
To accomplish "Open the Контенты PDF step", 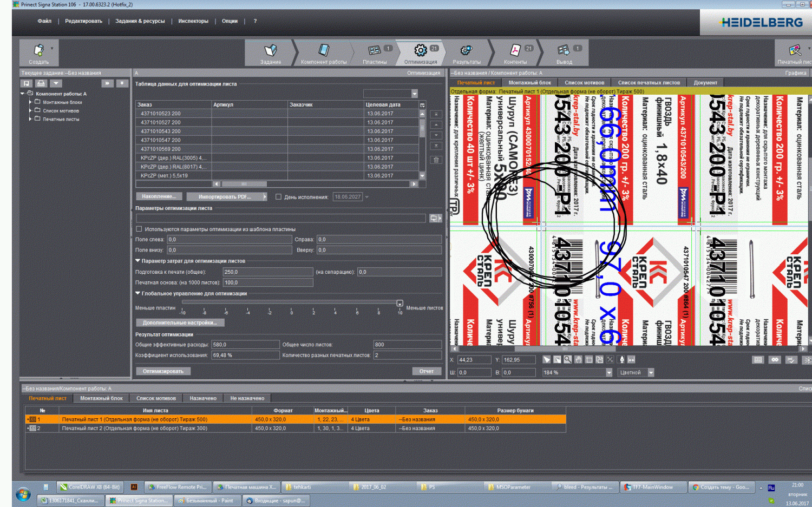I will [515, 53].
